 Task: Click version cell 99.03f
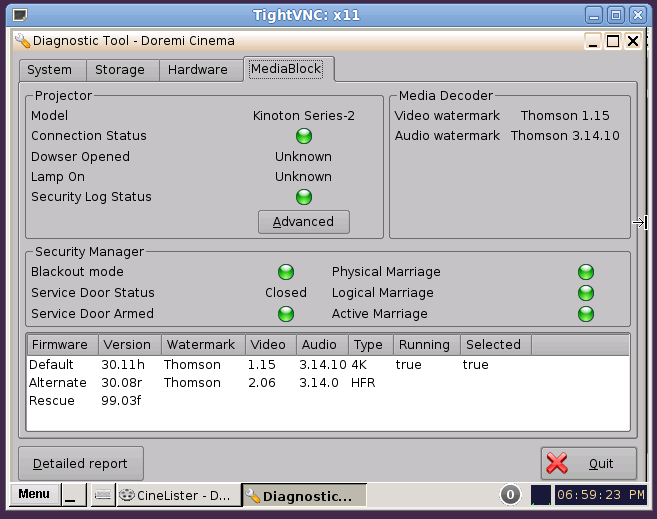pyautogui.click(x=121, y=400)
